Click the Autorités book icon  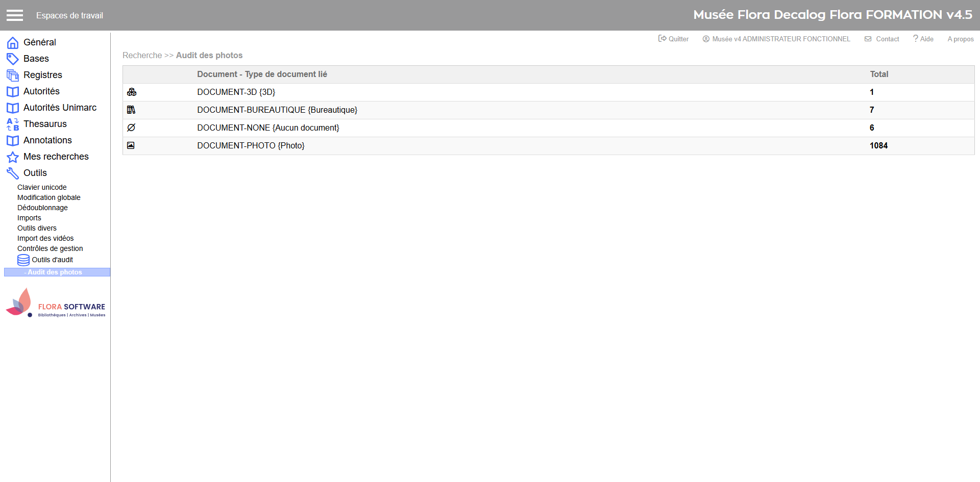[x=13, y=92]
